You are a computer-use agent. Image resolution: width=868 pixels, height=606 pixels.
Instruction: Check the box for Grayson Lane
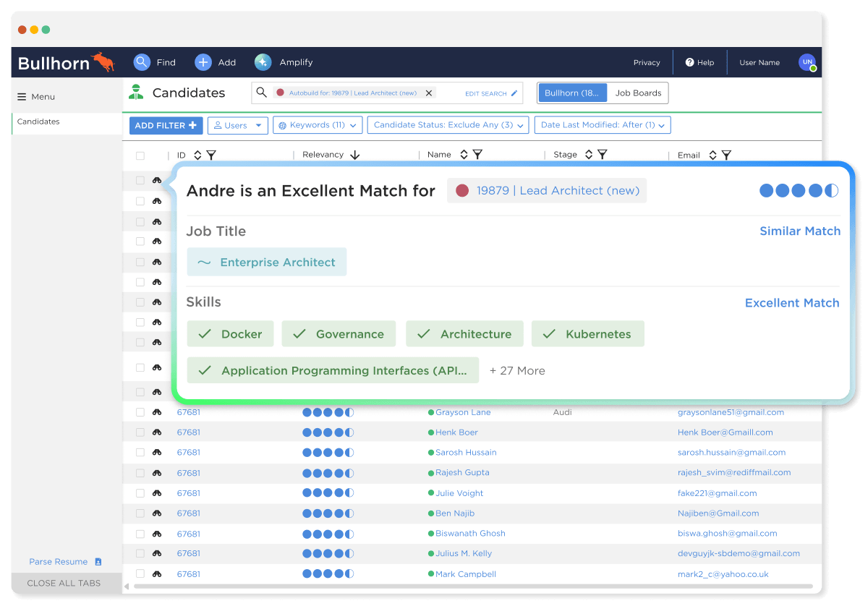(x=140, y=412)
